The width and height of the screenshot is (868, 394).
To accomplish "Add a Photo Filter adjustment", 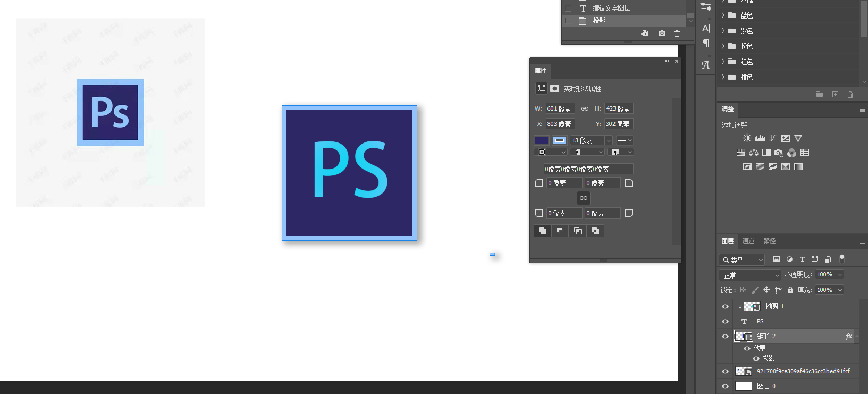I will tap(779, 153).
